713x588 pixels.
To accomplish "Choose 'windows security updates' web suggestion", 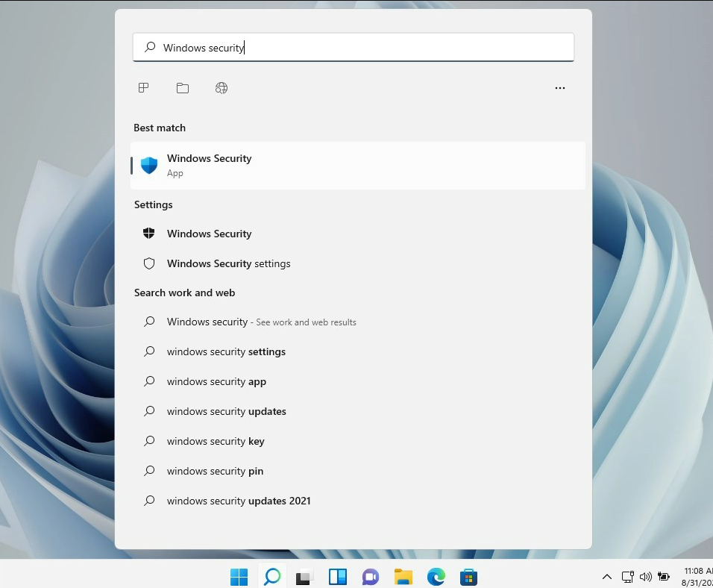I will (226, 411).
